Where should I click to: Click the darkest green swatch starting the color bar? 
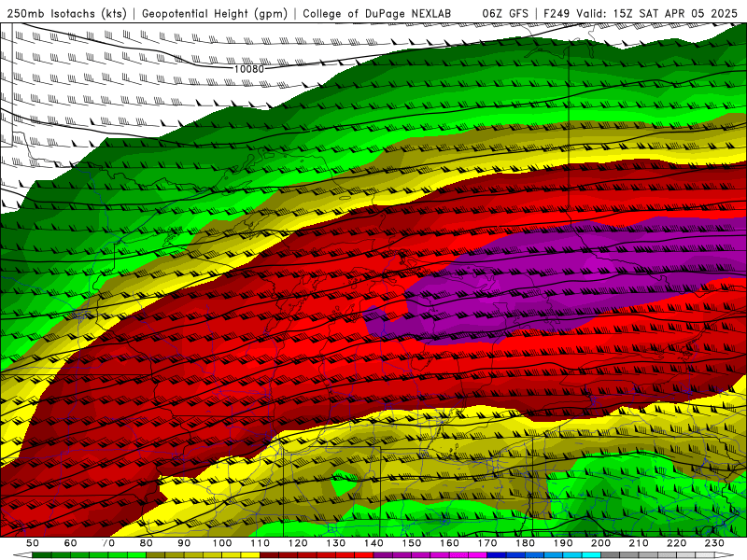42,555
